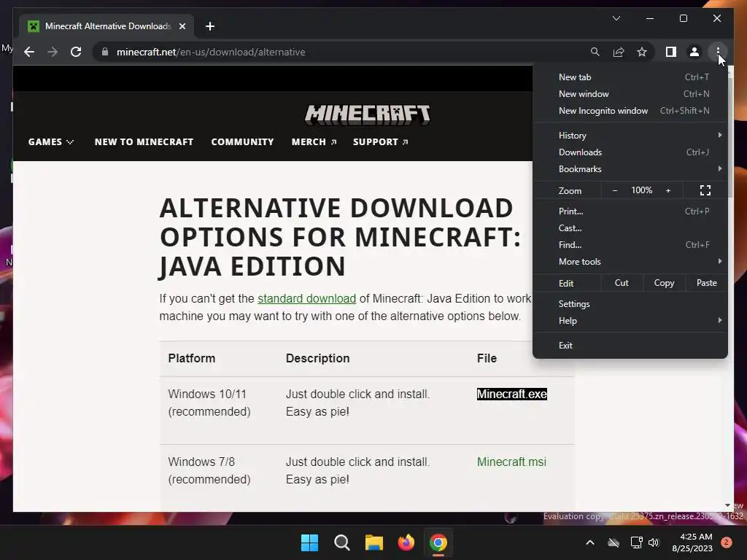Click the lock site info icon
The image size is (747, 560).
click(x=105, y=52)
